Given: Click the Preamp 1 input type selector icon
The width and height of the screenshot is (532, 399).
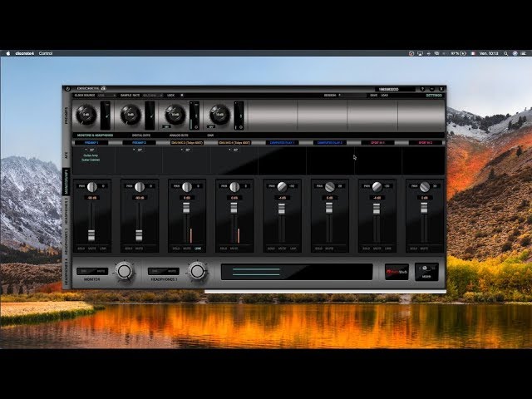Looking at the screenshot, I should [106, 116].
